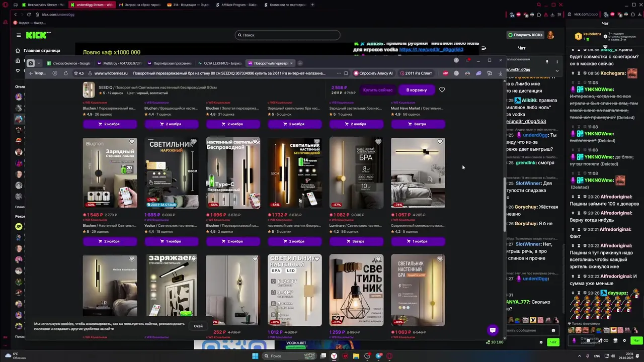Favorite the 1 732 ₽ 50CM lamp card
The width and height of the screenshot is (644, 362).
(x=316, y=142)
